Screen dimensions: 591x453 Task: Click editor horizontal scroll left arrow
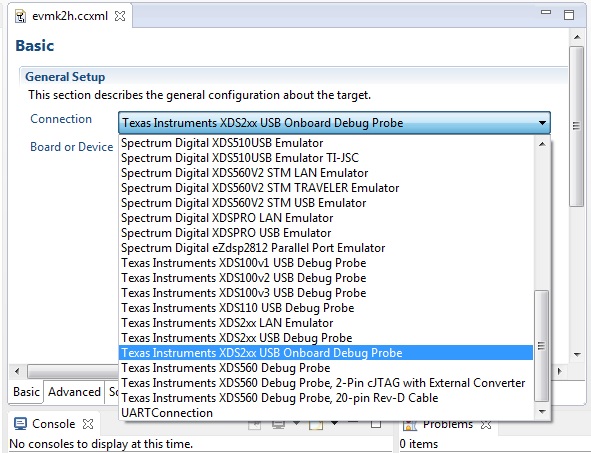pyautogui.click(x=17, y=371)
